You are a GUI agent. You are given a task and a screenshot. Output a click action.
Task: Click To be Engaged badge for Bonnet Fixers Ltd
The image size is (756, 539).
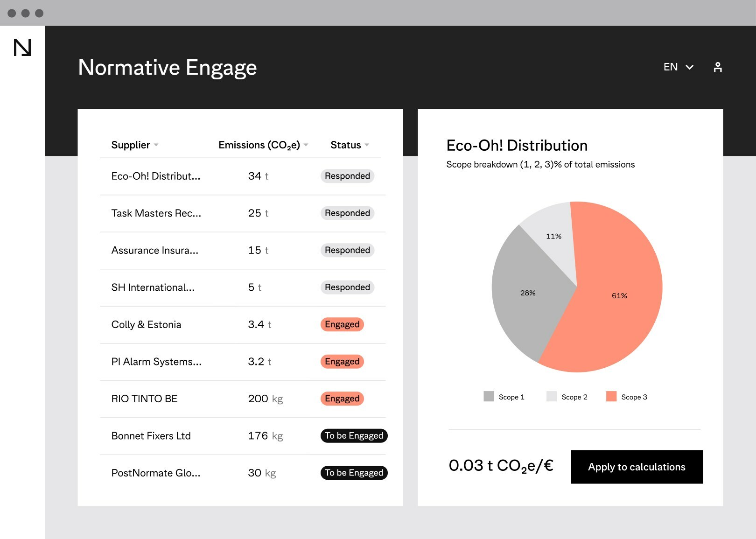(354, 436)
